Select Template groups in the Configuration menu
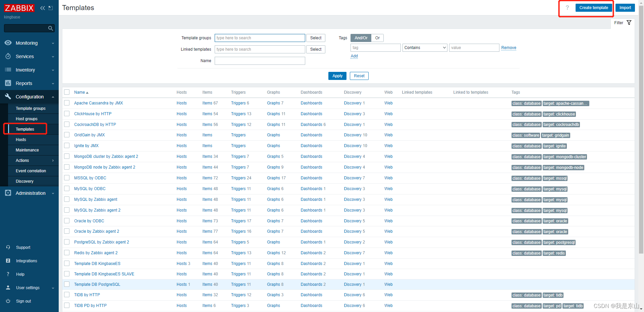Viewport: 644px width, 312px height. (x=31, y=108)
